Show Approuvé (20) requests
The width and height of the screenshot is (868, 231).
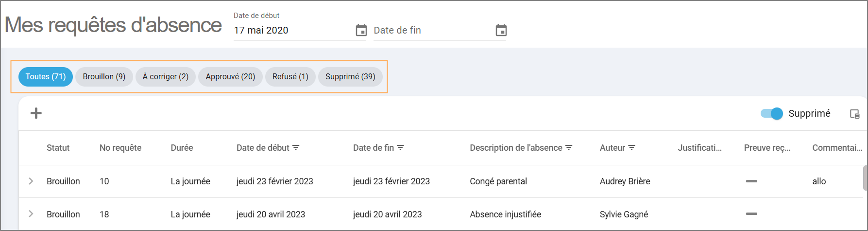pos(230,77)
